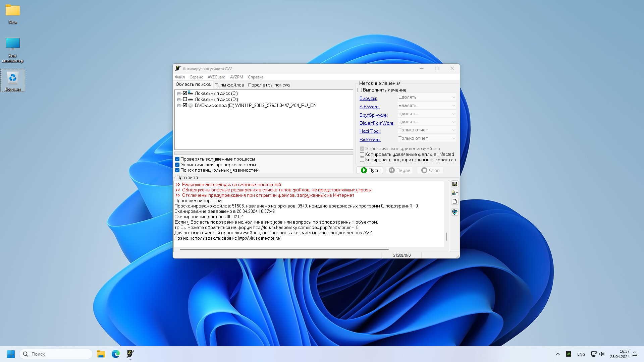
Task: Switch to 'Типы файлов' tab
Action: coord(229,85)
